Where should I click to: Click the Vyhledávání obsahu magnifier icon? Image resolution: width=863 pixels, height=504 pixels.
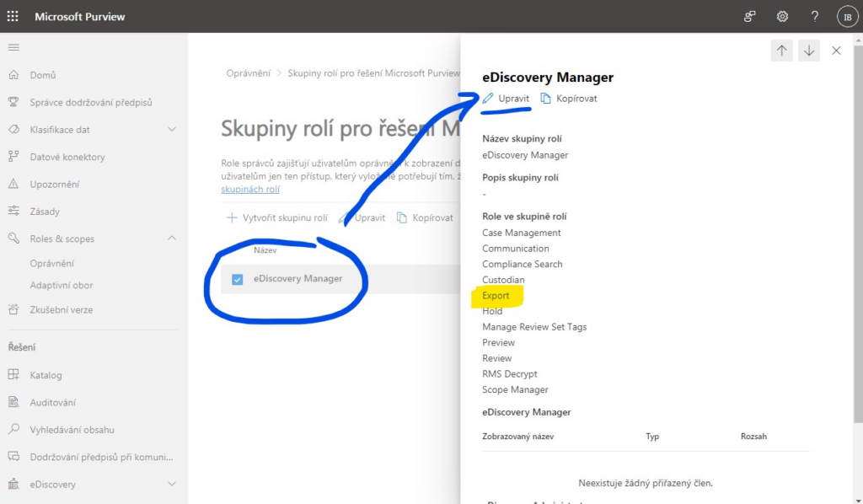pos(13,429)
